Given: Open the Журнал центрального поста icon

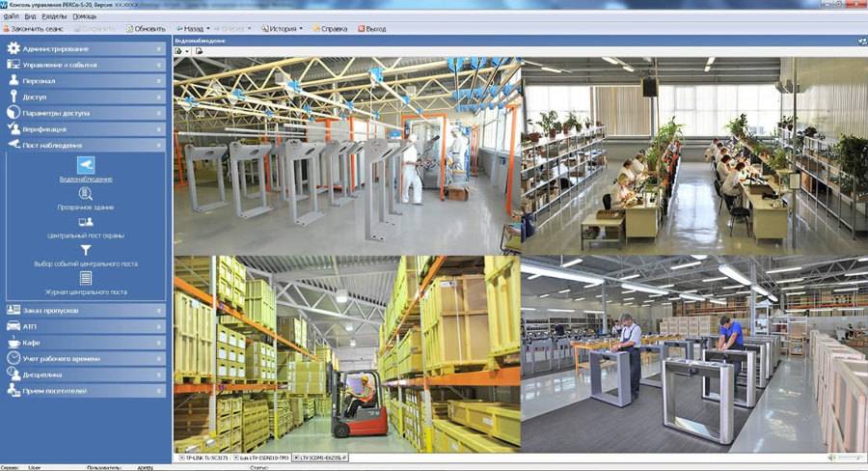Looking at the screenshot, I should tap(86, 277).
